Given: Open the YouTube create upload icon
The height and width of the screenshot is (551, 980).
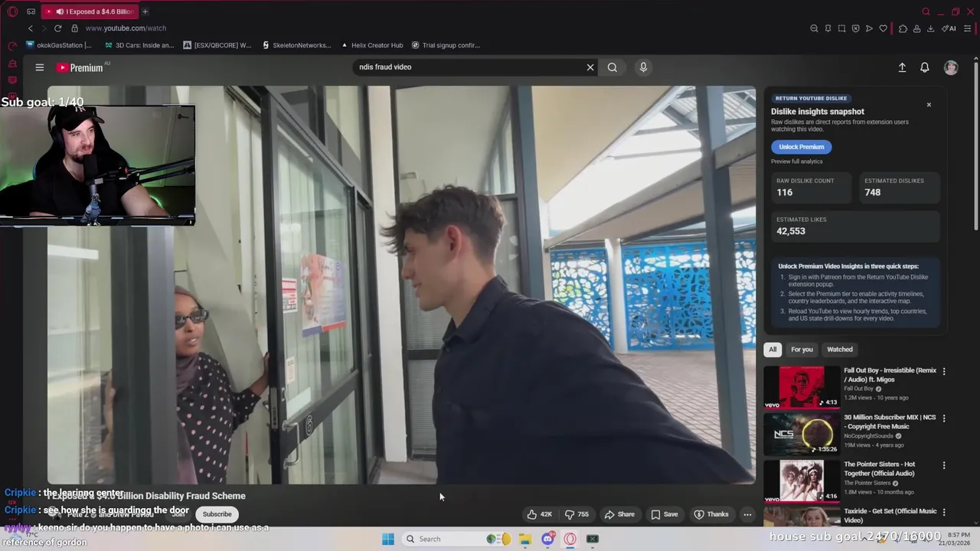Looking at the screenshot, I should [902, 67].
